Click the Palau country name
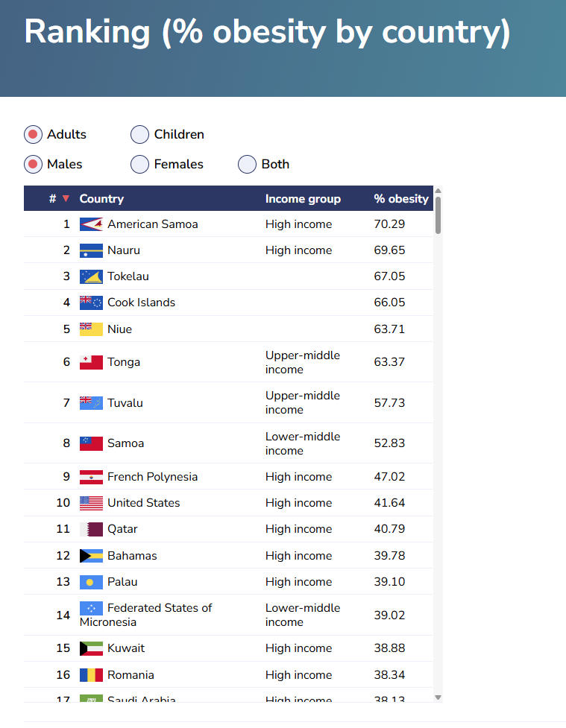This screenshot has width=566, height=728. tap(123, 582)
